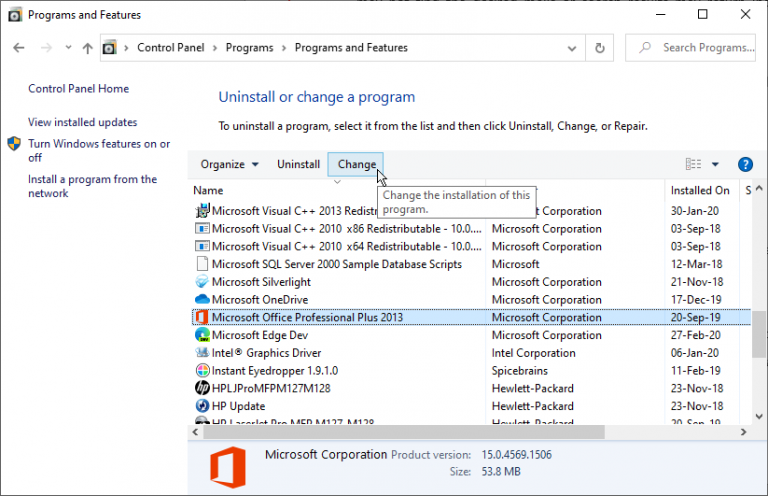Click the Search Programs input field
This screenshot has height=496, width=768.
click(x=691, y=48)
